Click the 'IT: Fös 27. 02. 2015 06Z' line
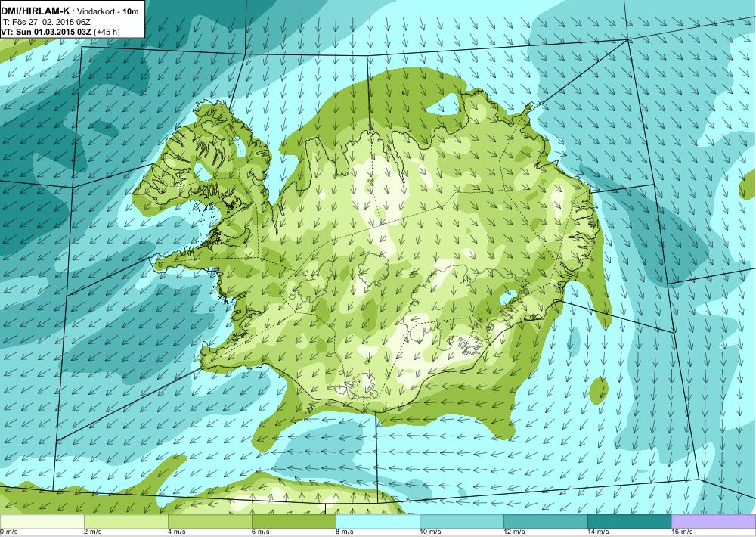The height and width of the screenshot is (537, 756). coord(46,22)
